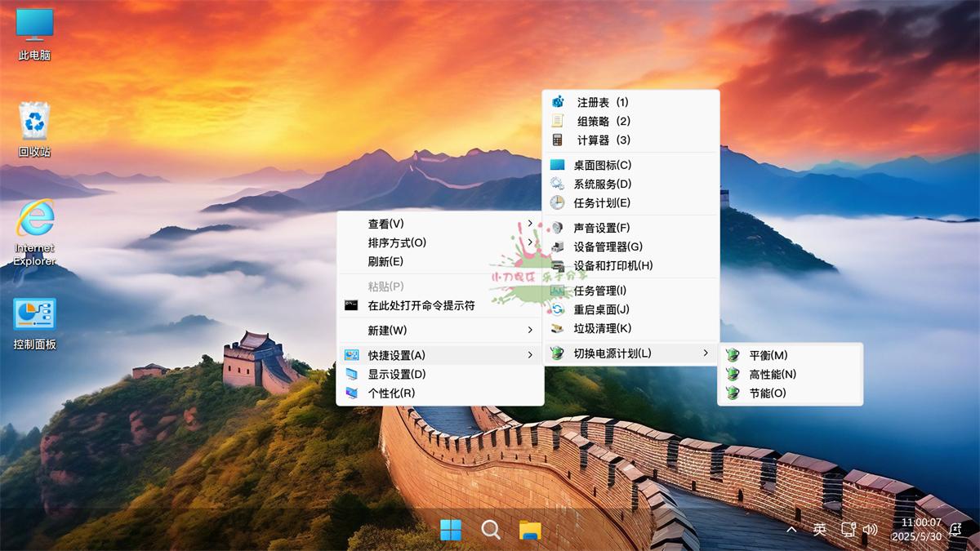Select the Balanced power plan (平衡)
This screenshot has width=980, height=551.
[768, 354]
